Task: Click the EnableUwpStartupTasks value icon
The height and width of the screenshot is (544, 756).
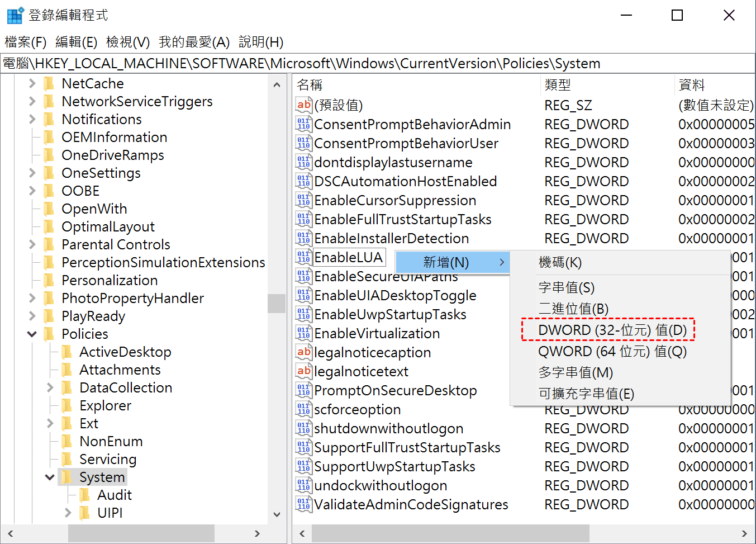Action: pos(303,314)
